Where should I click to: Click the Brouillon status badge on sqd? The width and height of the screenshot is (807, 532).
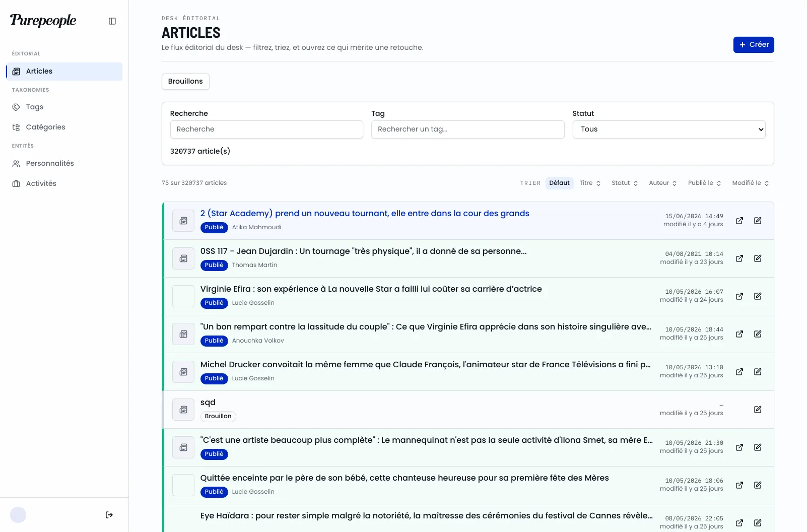(x=218, y=417)
